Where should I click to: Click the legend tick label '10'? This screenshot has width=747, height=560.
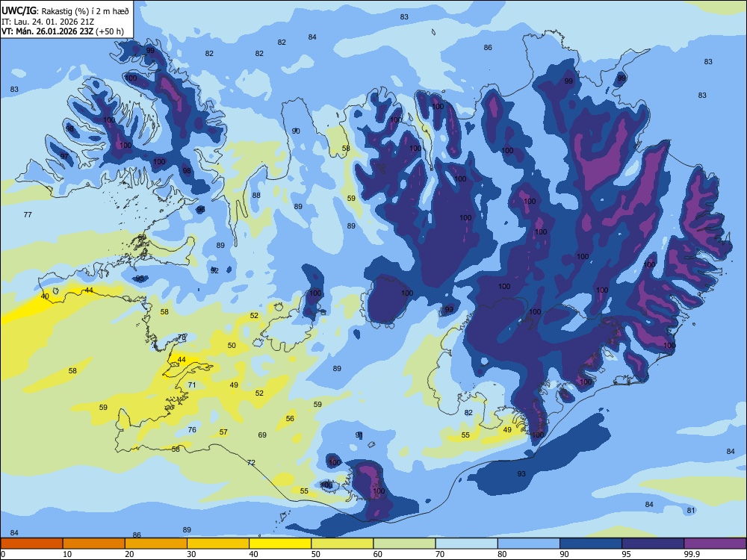pos(67,554)
